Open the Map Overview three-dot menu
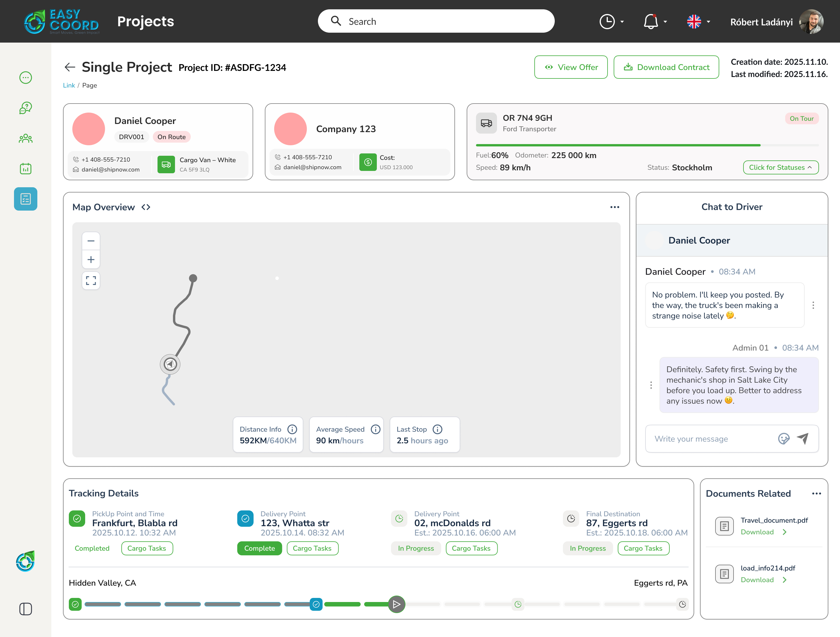Image resolution: width=840 pixels, height=637 pixels. (615, 207)
